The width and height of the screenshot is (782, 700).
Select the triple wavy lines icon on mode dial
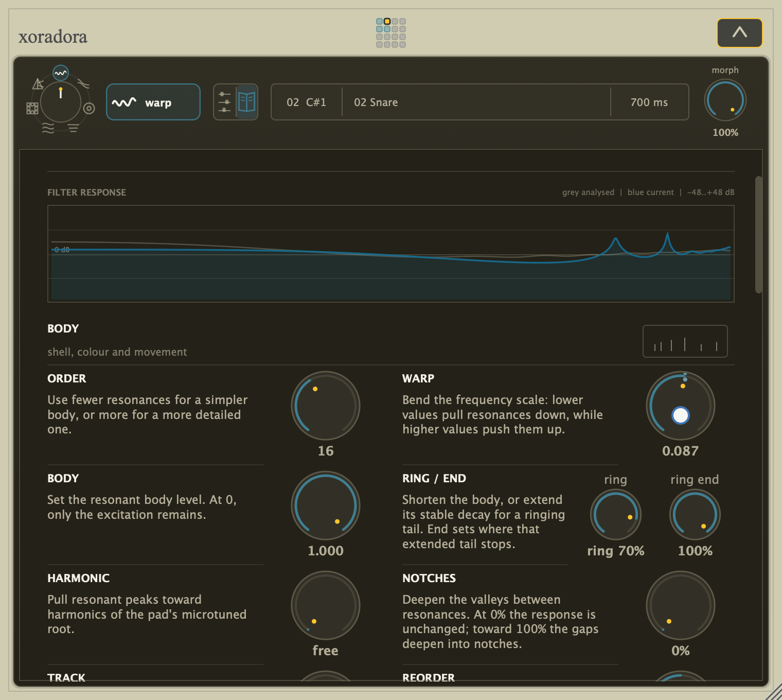48,128
